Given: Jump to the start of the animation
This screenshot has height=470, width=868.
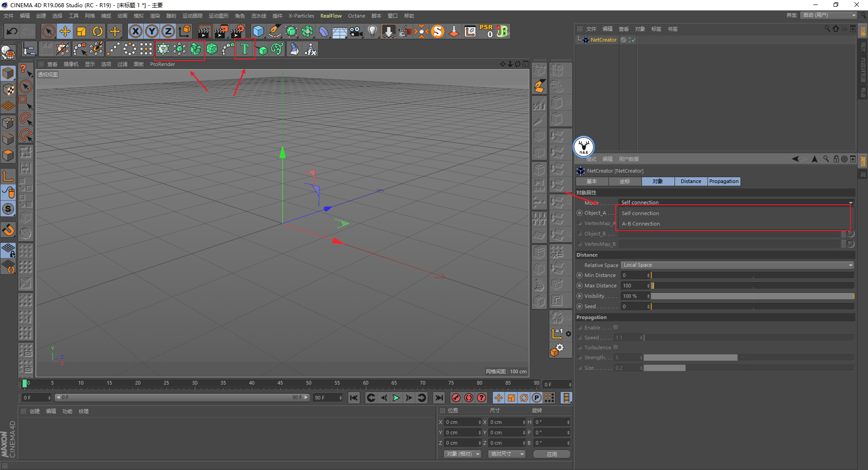Looking at the screenshot, I should 354,398.
